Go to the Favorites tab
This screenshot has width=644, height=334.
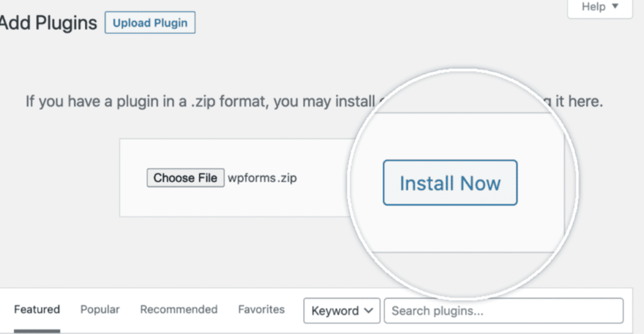[261, 309]
